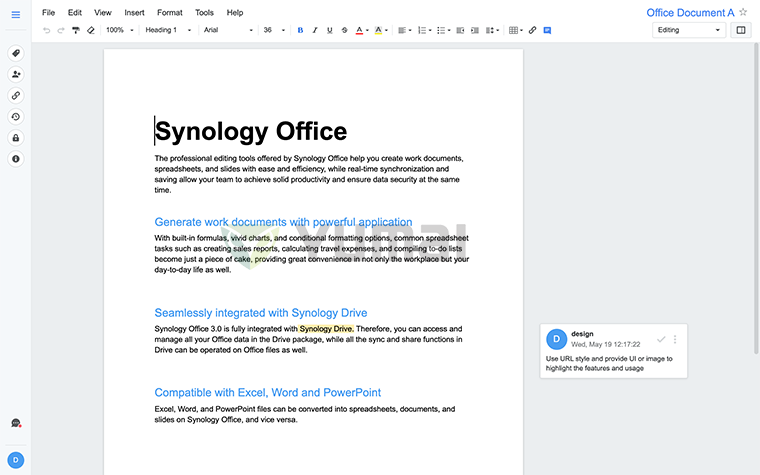
Task: Click the Synology Office title heading
Action: click(x=251, y=131)
